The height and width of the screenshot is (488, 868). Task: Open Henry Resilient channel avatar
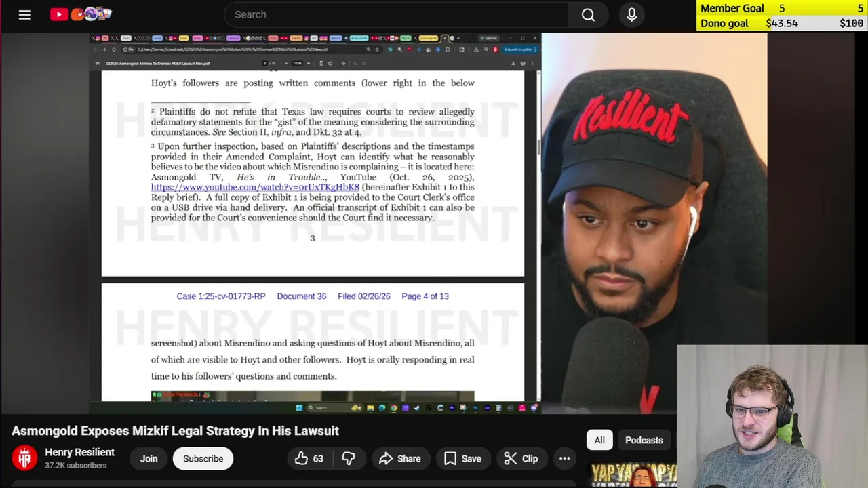[x=24, y=458]
